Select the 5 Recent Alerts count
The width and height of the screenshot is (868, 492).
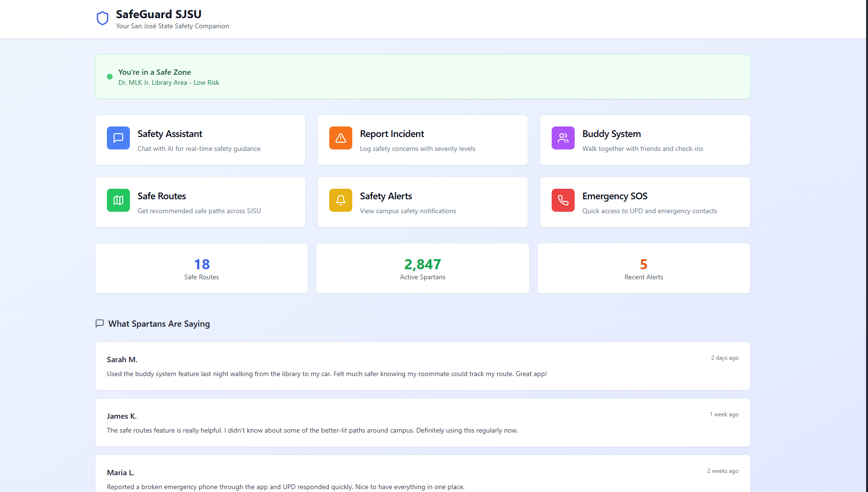tap(644, 264)
